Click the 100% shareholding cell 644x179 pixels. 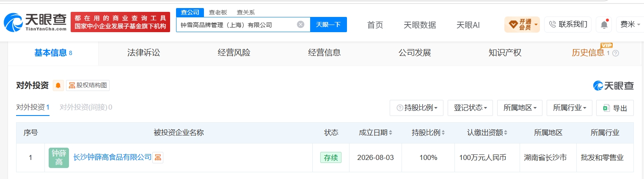(428, 158)
